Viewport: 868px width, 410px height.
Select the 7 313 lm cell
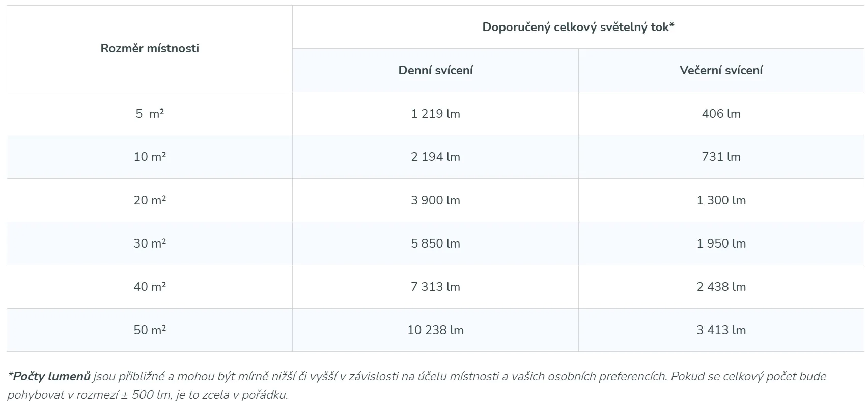(x=435, y=287)
